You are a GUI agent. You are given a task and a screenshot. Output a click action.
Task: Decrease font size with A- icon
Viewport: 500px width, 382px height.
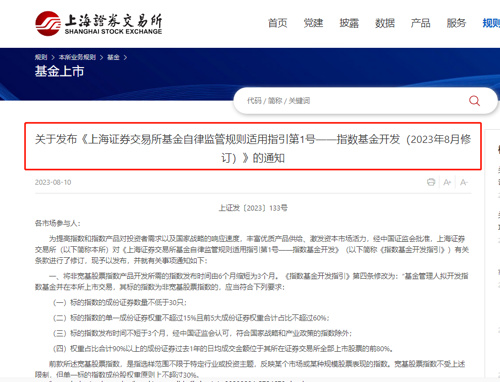point(464,182)
